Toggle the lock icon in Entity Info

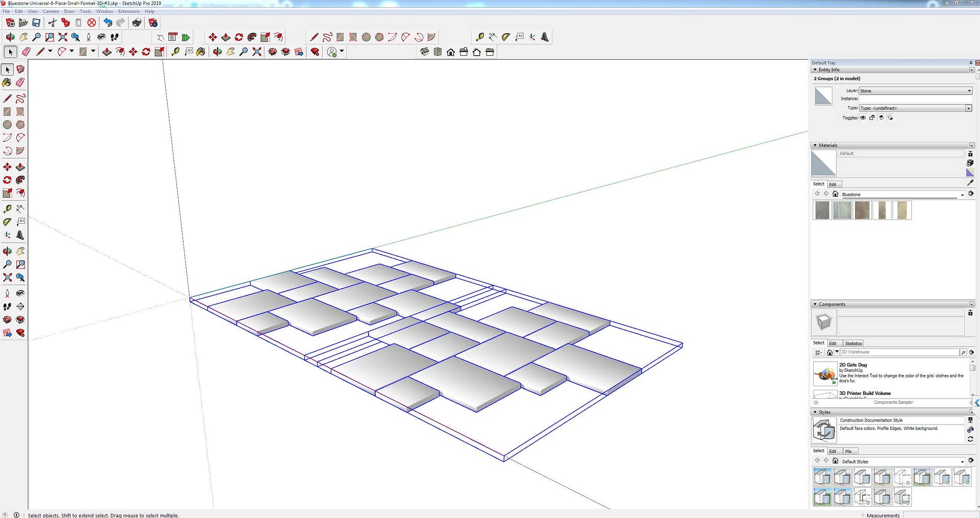[872, 118]
